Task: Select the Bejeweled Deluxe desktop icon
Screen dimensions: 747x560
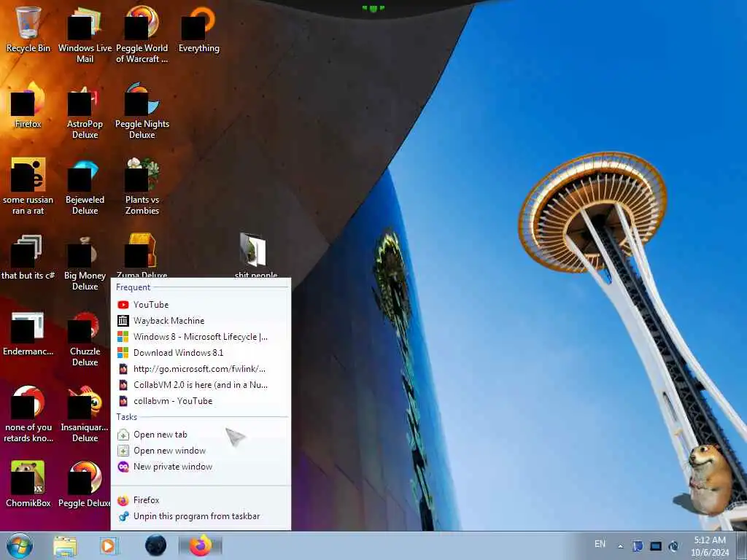Action: click(85, 187)
